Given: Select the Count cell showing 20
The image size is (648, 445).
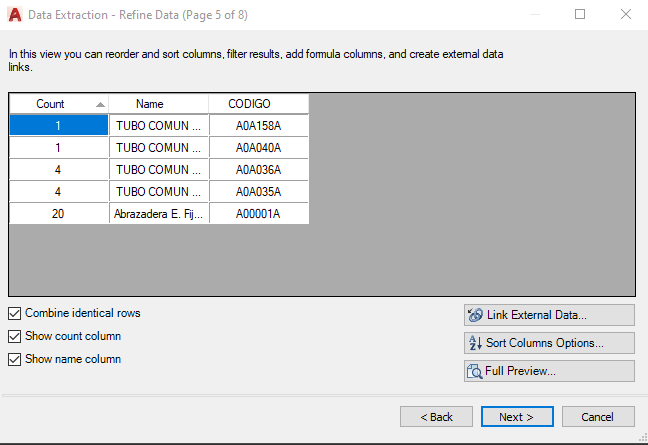Looking at the screenshot, I should (59, 214).
